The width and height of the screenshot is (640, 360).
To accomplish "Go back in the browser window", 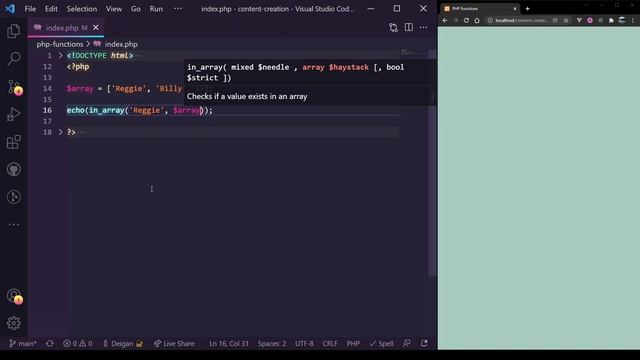I will 445,20.
